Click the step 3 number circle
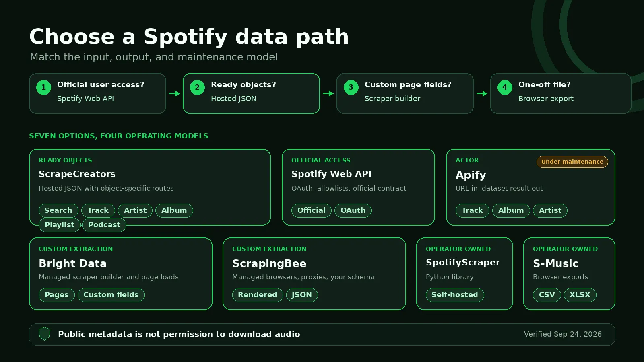Image resolution: width=644 pixels, height=362 pixels. tap(351, 87)
